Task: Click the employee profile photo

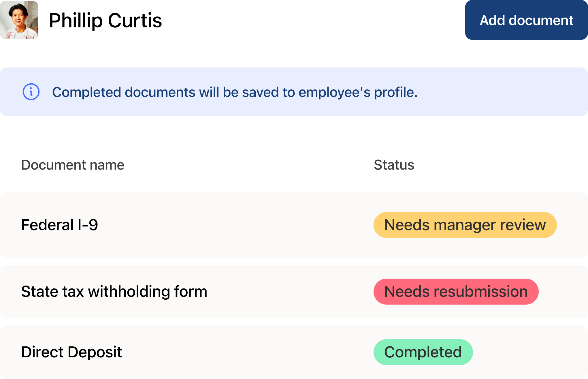Action: (19, 20)
